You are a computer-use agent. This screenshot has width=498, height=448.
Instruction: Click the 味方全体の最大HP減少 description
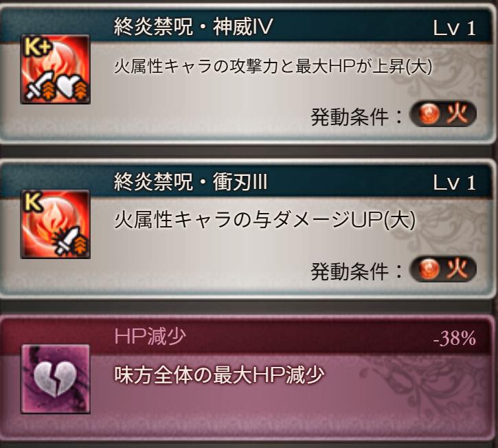tap(219, 374)
